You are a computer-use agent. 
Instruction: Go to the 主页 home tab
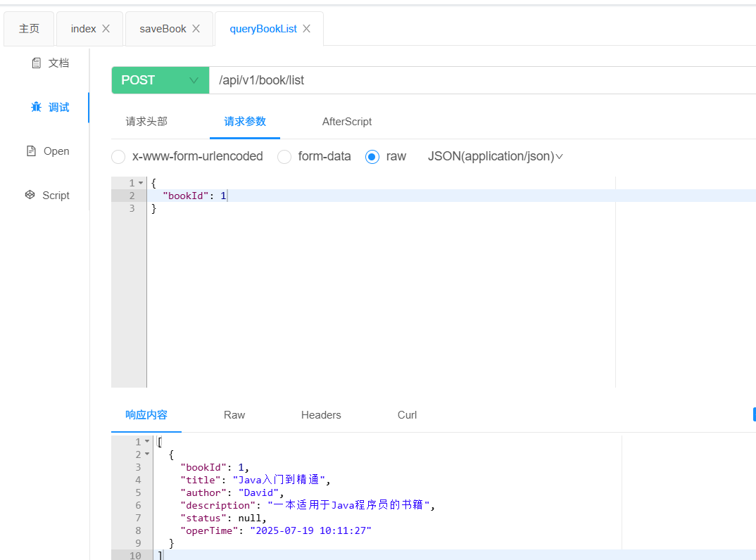coord(28,29)
